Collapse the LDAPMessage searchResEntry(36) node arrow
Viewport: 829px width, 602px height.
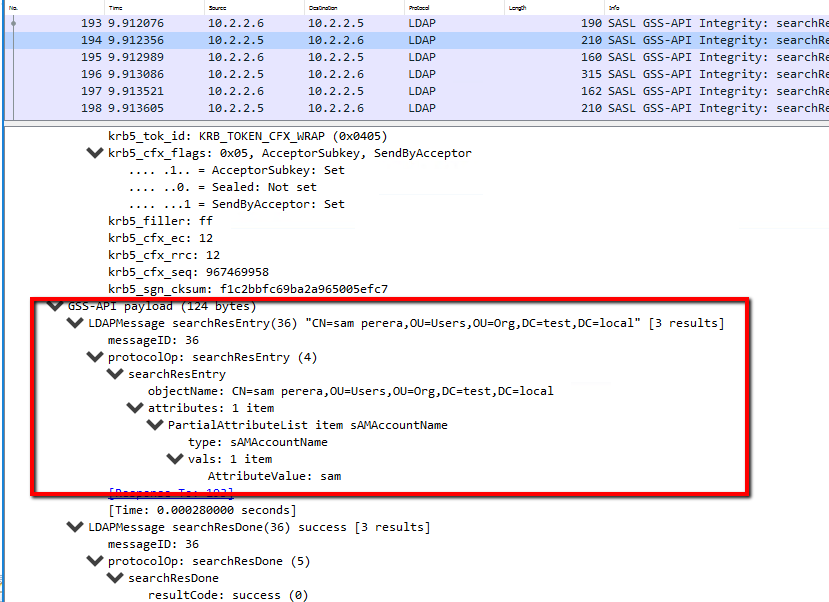coord(75,323)
